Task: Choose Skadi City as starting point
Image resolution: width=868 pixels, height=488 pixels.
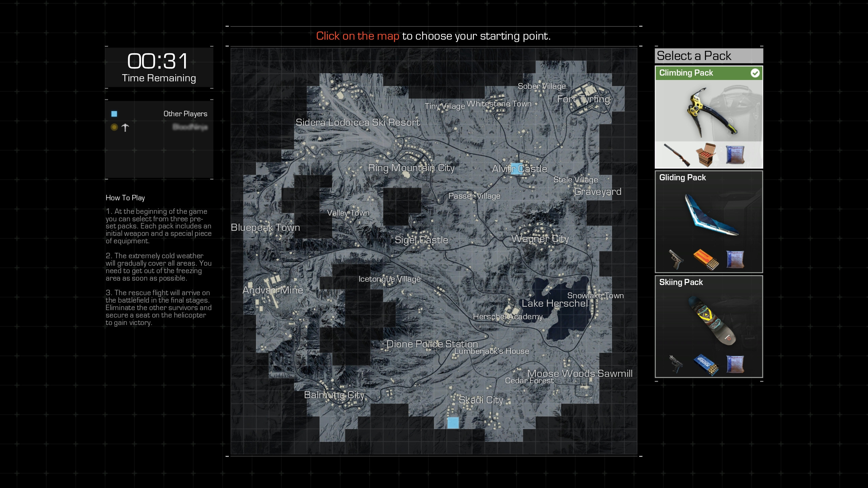Action: point(481,400)
